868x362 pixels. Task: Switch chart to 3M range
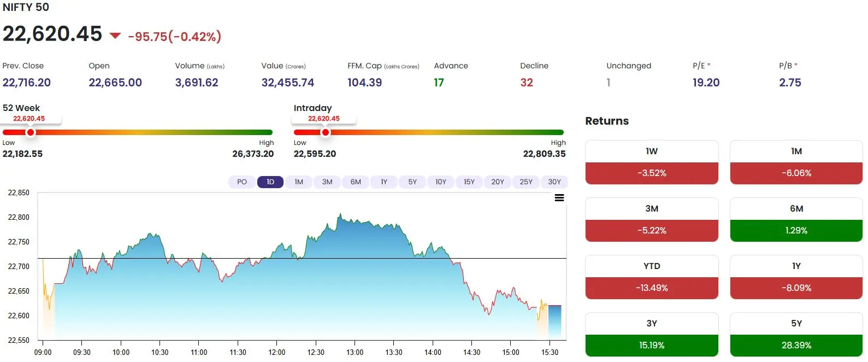[327, 182]
